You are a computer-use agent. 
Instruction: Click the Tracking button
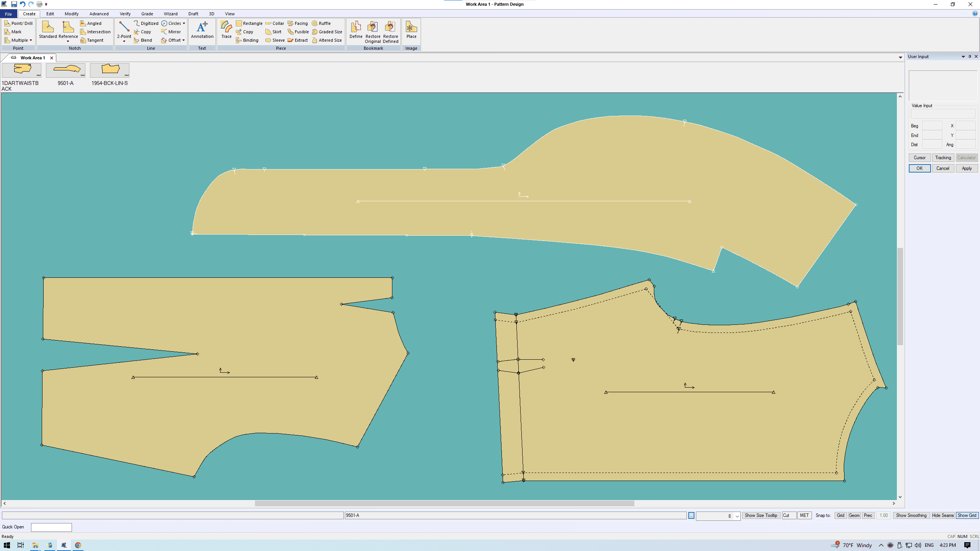[x=943, y=158]
